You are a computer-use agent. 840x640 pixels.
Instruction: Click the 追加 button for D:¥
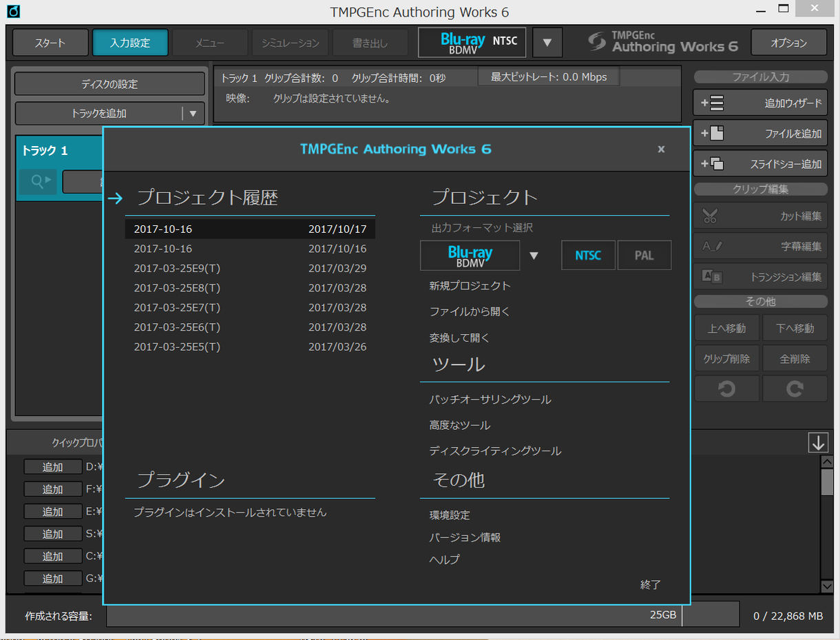click(x=53, y=467)
